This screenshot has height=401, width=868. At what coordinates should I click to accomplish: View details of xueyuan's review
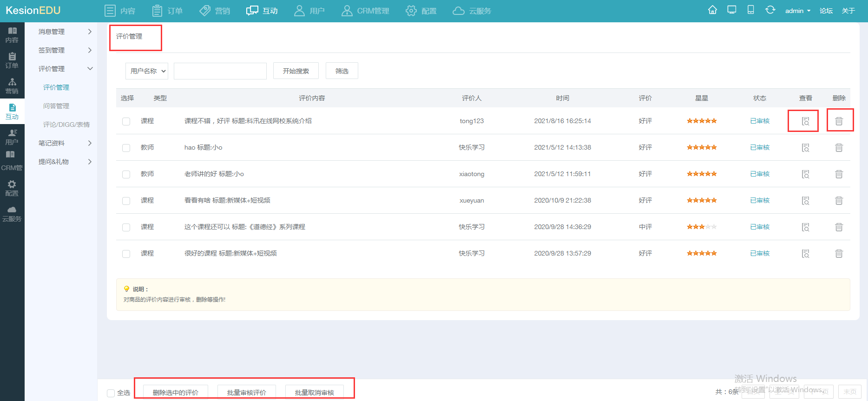coord(805,201)
